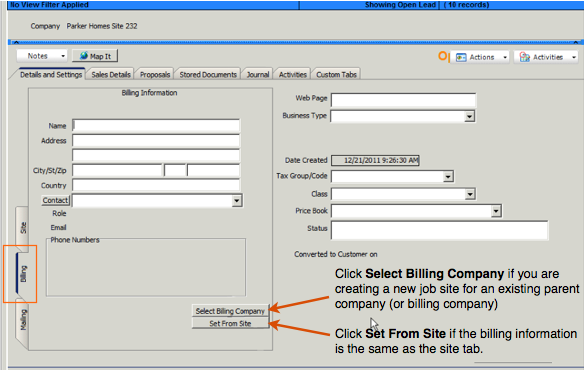Image resolution: width=584 pixels, height=370 pixels.
Task: Click the Country field
Action: click(x=156, y=185)
